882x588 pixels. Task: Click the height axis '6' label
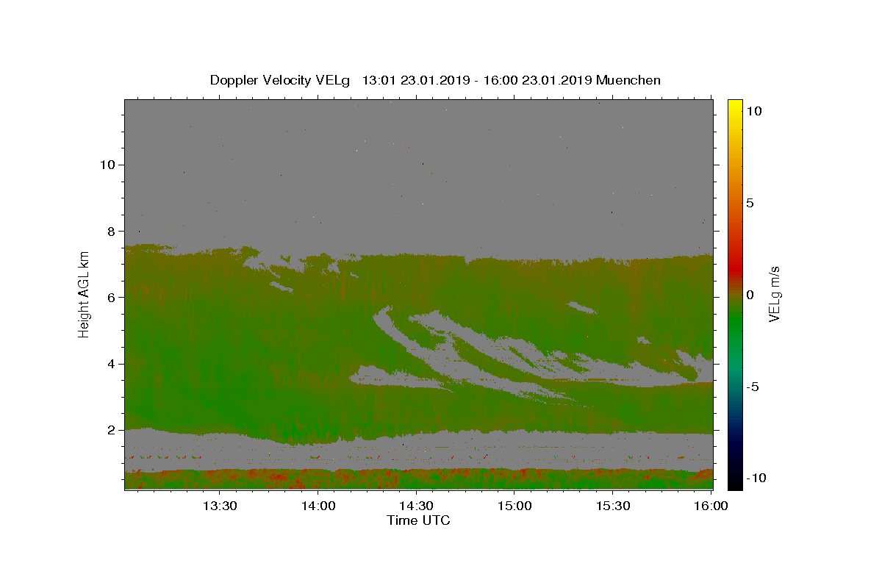pyautogui.click(x=110, y=297)
